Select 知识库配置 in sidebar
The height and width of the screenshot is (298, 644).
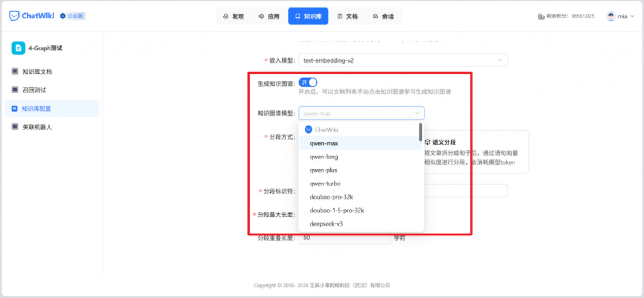(x=52, y=109)
